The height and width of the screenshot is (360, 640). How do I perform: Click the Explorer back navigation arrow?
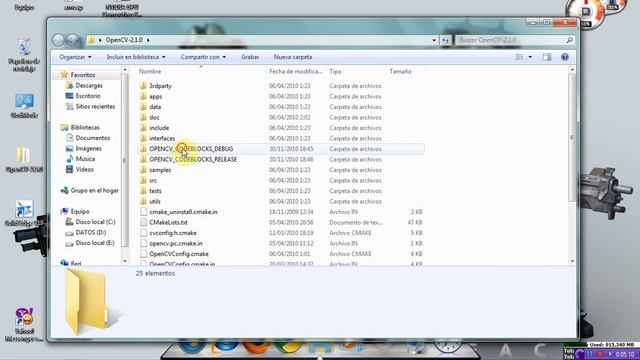(x=58, y=40)
